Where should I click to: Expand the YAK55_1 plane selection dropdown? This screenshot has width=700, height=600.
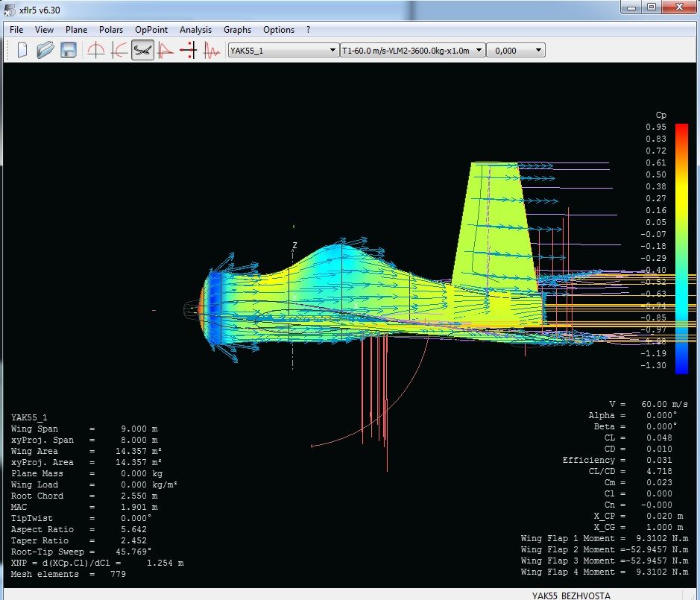(x=332, y=50)
